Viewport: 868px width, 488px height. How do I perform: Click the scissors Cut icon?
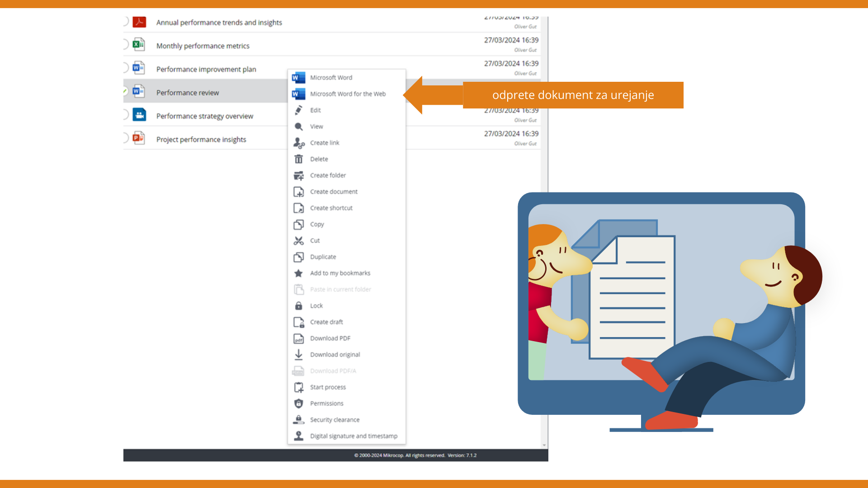point(298,241)
